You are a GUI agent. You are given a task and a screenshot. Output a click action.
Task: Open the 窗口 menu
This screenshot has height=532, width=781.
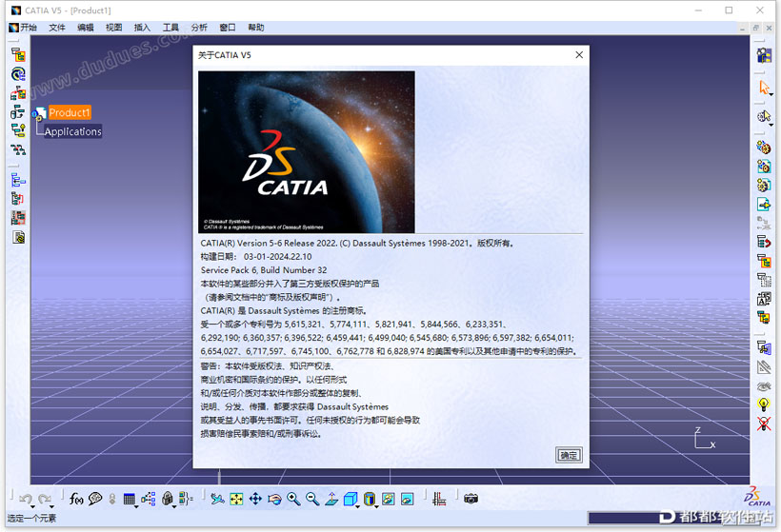[x=227, y=28]
